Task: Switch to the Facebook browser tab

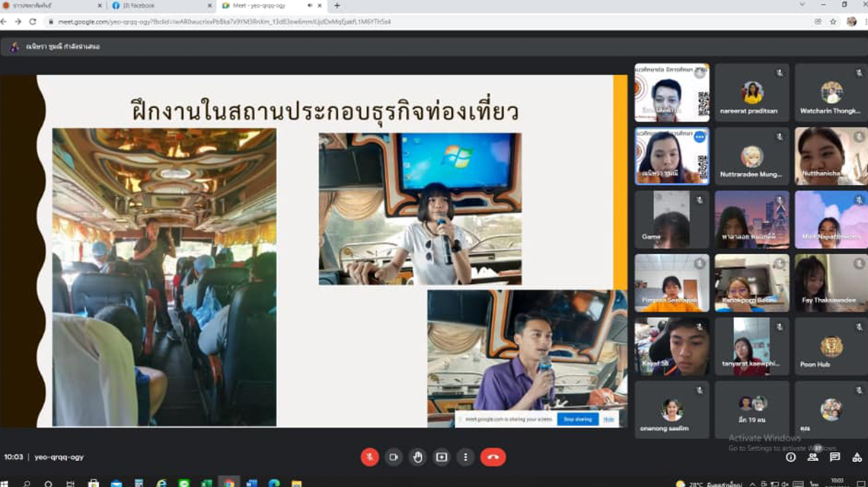Action: (161, 5)
